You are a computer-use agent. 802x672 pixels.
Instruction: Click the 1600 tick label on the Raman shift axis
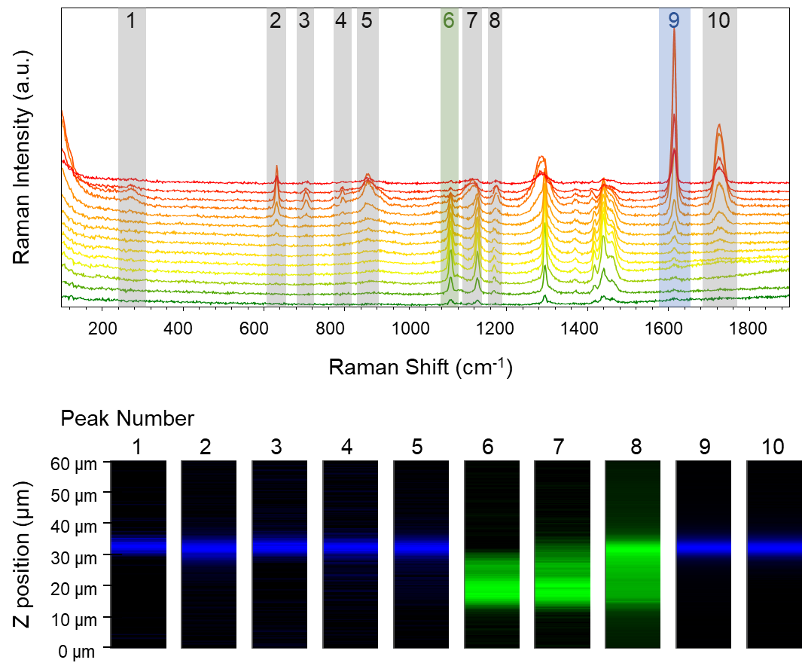tap(663, 328)
